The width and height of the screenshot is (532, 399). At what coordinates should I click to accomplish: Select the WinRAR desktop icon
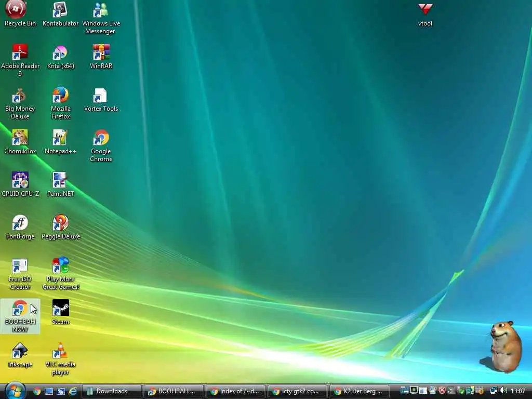[101, 57]
